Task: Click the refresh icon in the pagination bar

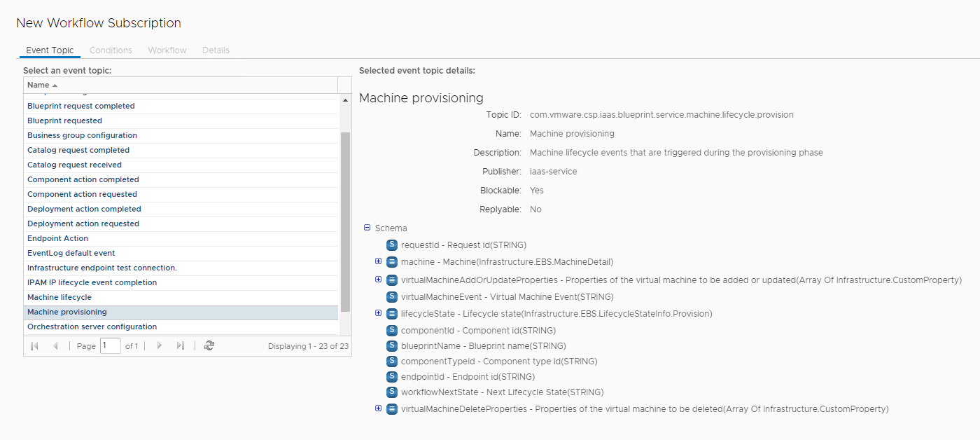Action: [x=209, y=345]
